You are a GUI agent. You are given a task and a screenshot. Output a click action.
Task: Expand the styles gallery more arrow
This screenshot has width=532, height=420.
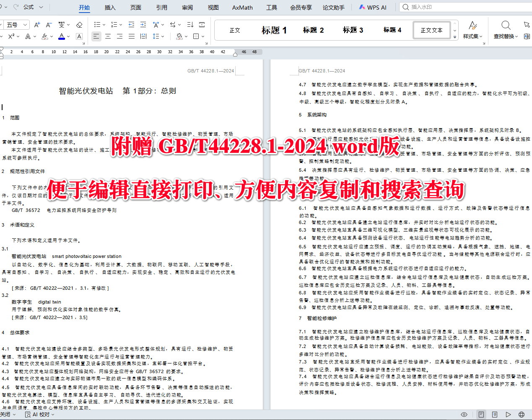455,37
